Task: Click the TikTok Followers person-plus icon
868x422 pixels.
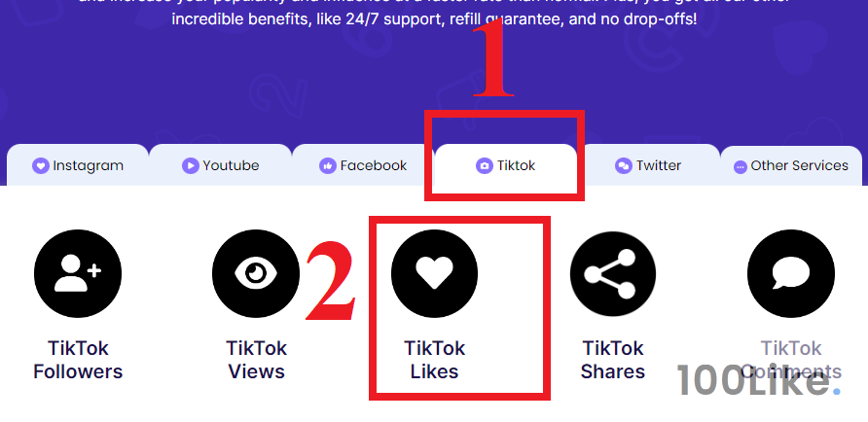Action: [x=78, y=273]
